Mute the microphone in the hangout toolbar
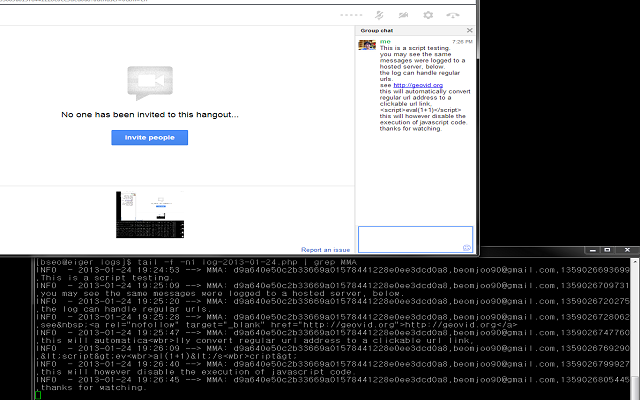Screen dimensions: 640x400 pos(379,15)
